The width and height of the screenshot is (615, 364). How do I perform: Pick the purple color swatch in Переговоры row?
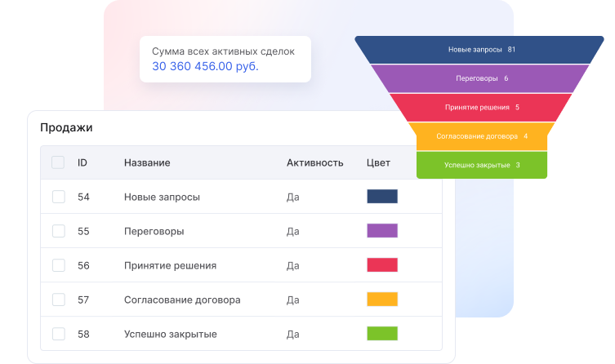pyautogui.click(x=381, y=231)
